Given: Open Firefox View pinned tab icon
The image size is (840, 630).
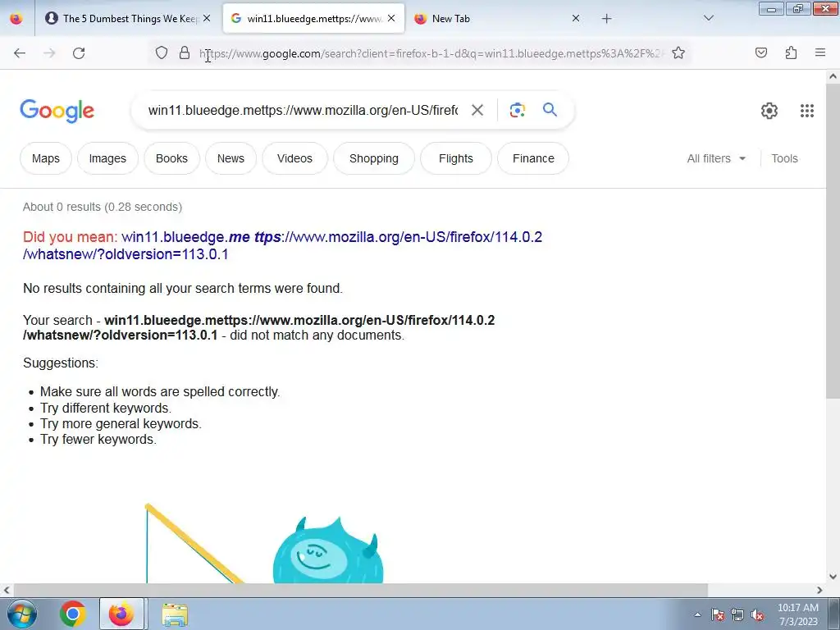Looking at the screenshot, I should 16,18.
